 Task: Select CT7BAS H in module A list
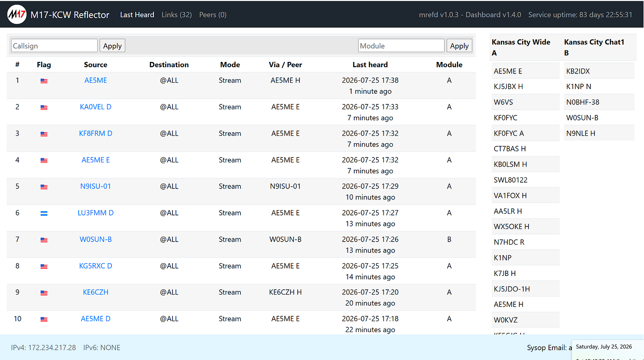pos(525,149)
